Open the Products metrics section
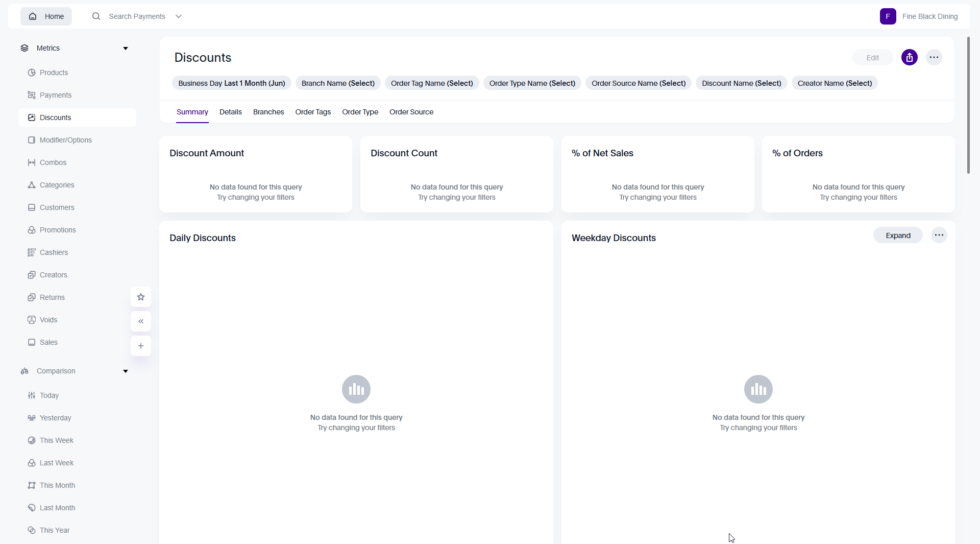Viewport: 980px width, 544px height. tap(54, 72)
